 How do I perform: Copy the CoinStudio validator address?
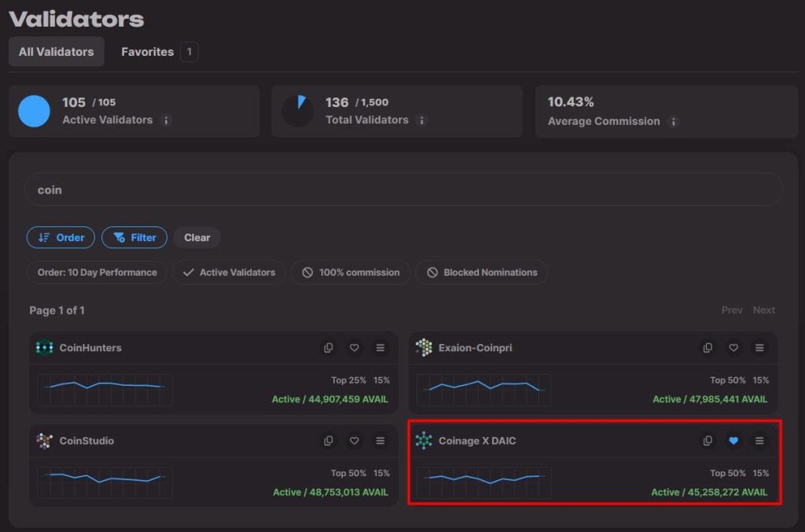tap(329, 441)
